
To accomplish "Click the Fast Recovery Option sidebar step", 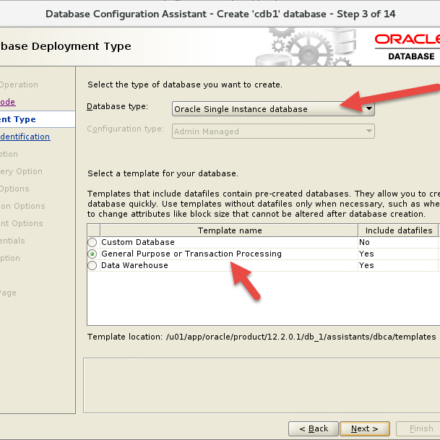I will pyautogui.click(x=21, y=171).
